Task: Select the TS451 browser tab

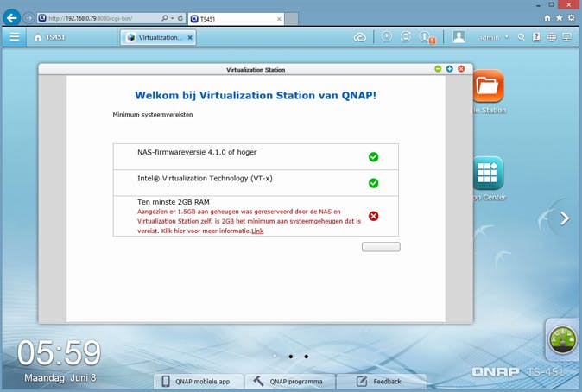Action: coord(236,19)
